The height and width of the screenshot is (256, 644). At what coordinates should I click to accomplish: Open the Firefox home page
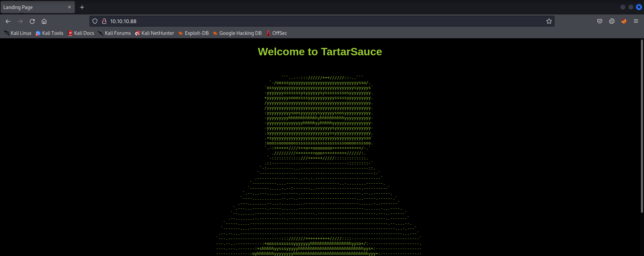point(44,21)
